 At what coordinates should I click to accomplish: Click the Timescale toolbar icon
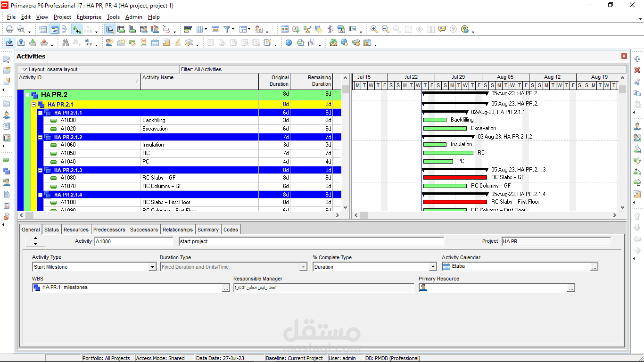pyautogui.click(x=215, y=29)
